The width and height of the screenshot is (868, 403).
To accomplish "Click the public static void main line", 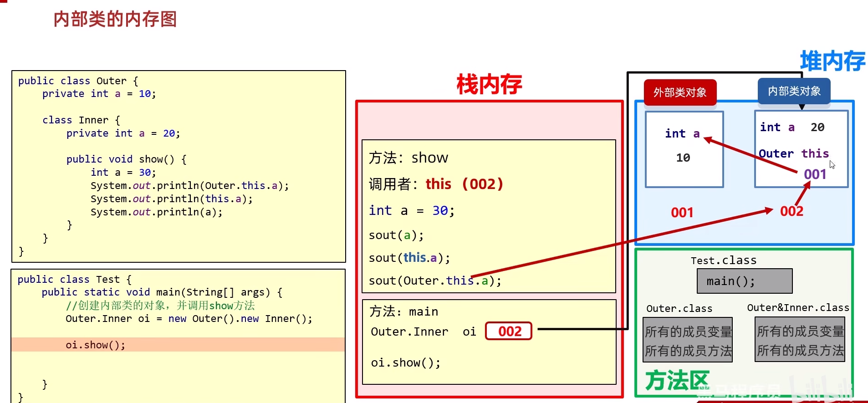I will (x=162, y=292).
